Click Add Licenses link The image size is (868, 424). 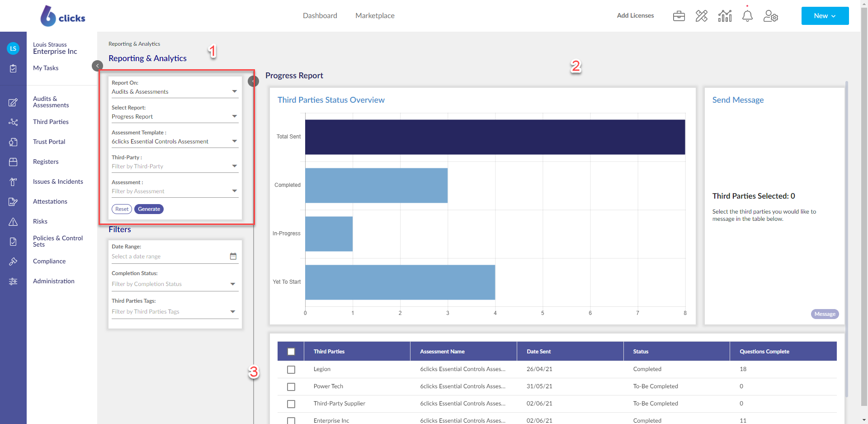pos(635,15)
